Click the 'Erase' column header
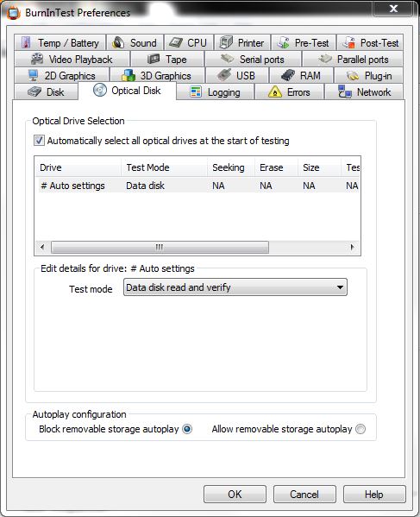 (277, 167)
